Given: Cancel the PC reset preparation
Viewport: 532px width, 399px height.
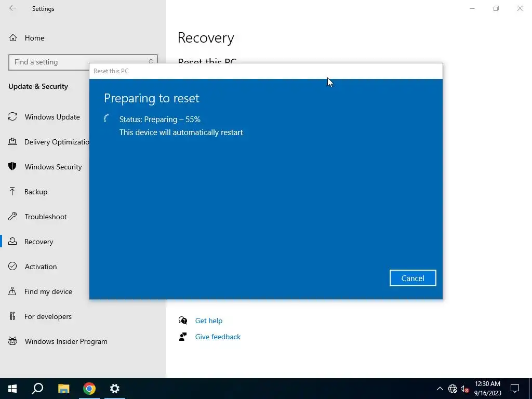Looking at the screenshot, I should (x=413, y=278).
